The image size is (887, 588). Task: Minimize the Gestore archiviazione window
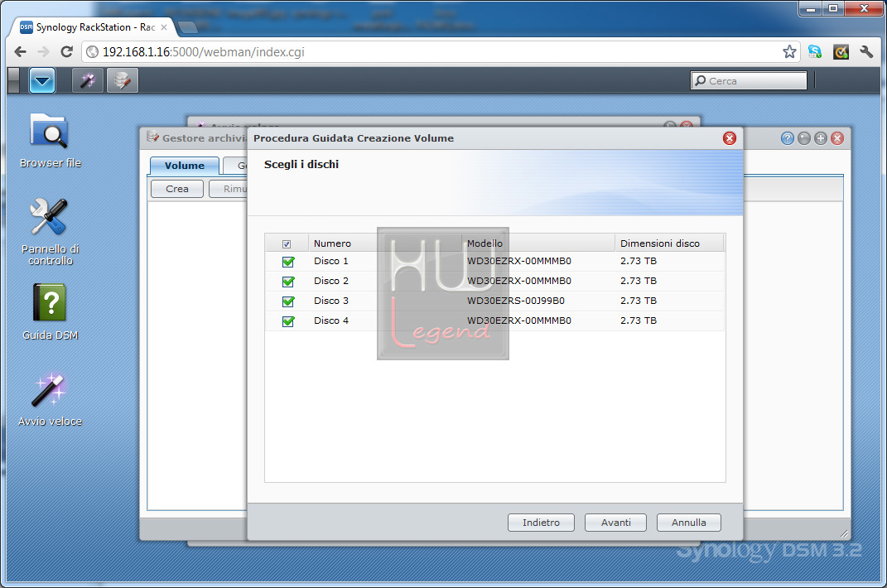click(x=804, y=138)
